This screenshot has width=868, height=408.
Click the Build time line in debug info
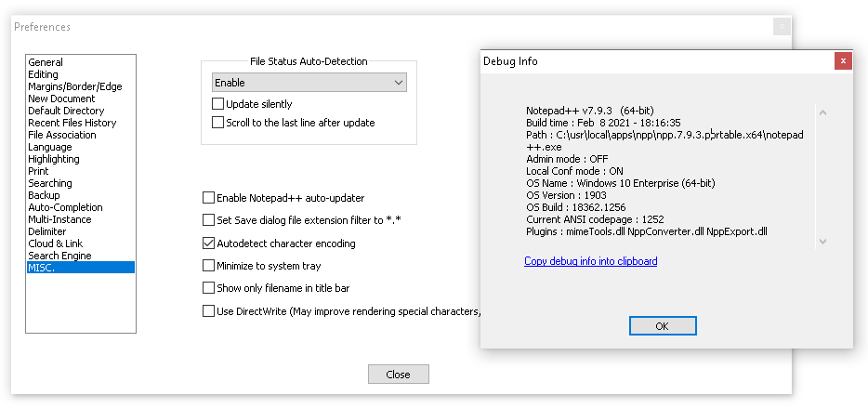tap(603, 123)
